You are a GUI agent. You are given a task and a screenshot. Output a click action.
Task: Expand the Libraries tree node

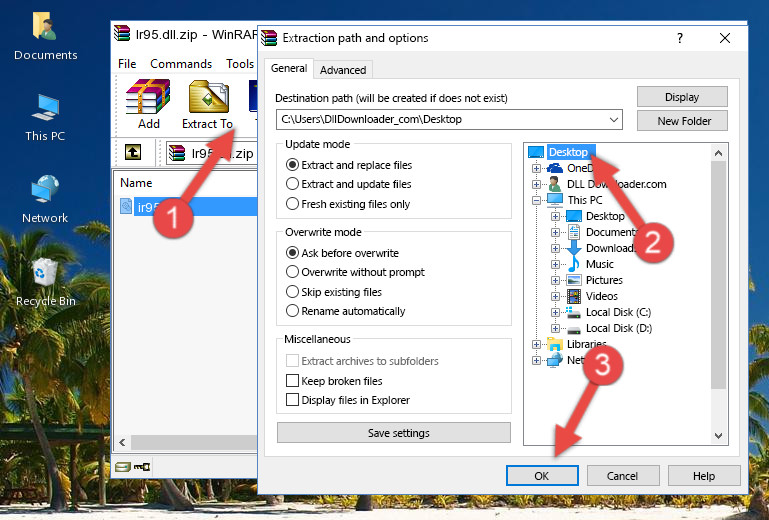pos(536,344)
